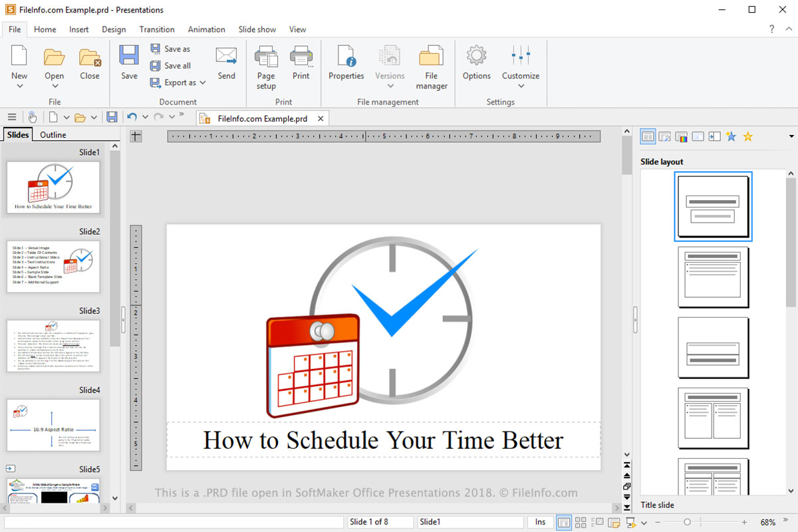Click the Save as command
Image resolution: width=798 pixels, height=532 pixels.
170,49
